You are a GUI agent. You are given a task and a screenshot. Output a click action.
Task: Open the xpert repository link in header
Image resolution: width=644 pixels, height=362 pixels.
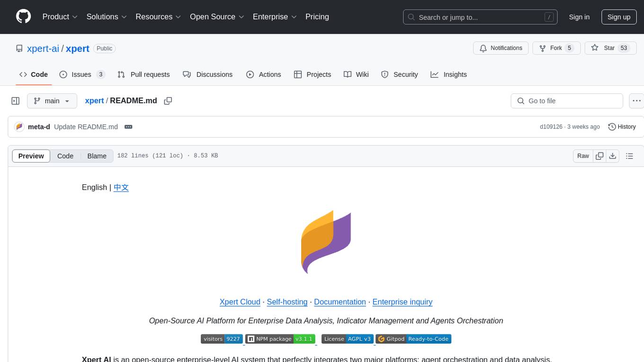point(78,48)
